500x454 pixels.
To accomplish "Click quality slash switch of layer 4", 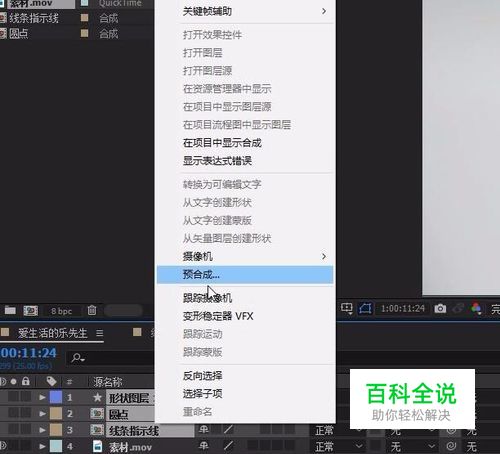I will (228, 446).
